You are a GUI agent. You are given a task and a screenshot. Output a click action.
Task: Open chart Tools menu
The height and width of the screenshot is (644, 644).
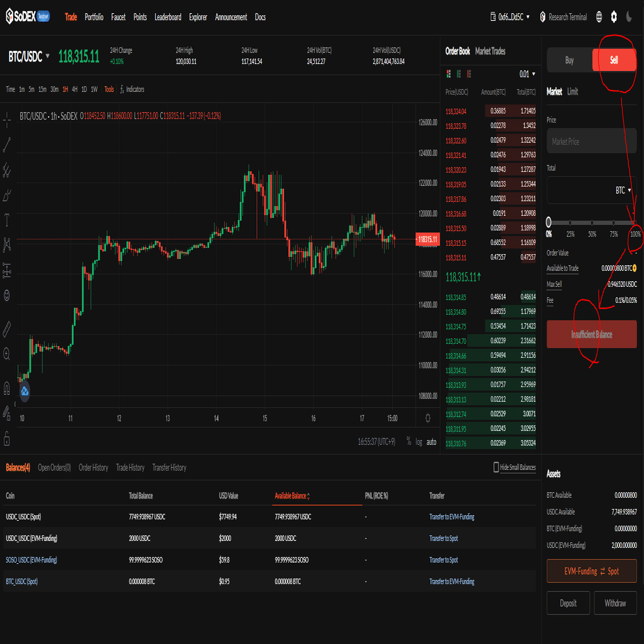tap(109, 89)
